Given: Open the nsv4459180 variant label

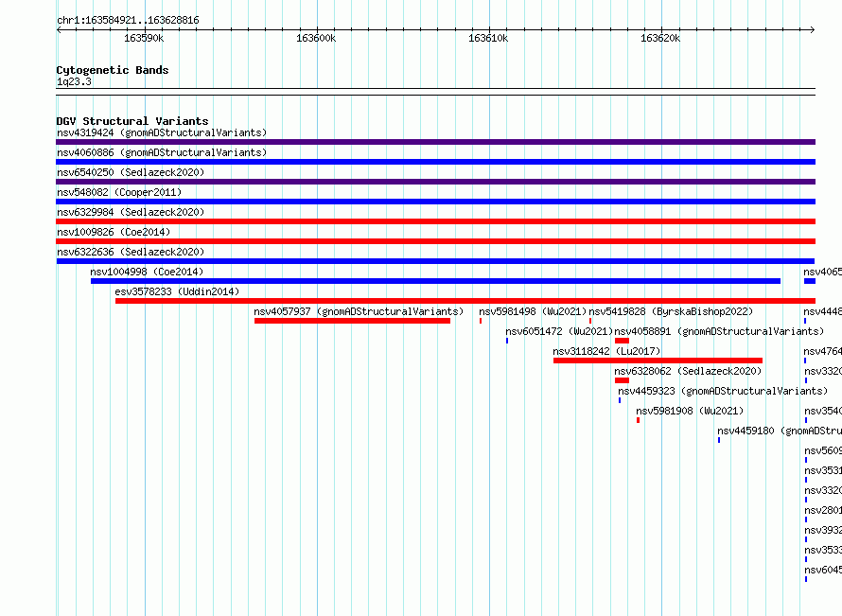Looking at the screenshot, I should 780,431.
